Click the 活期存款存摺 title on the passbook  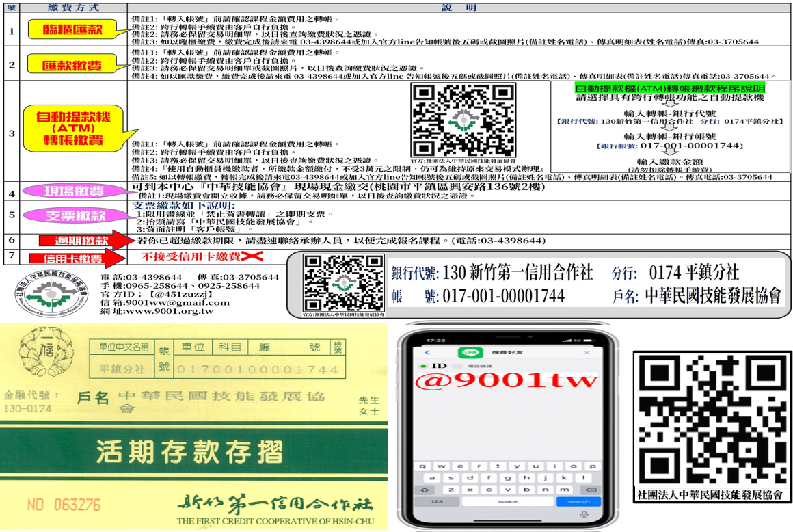190,451
